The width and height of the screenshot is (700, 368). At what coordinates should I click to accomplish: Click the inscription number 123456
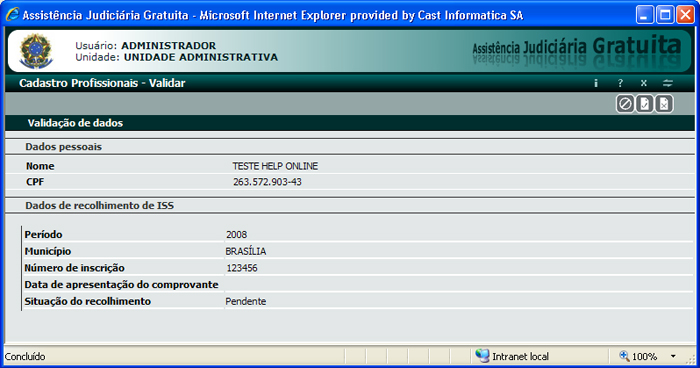pos(242,268)
